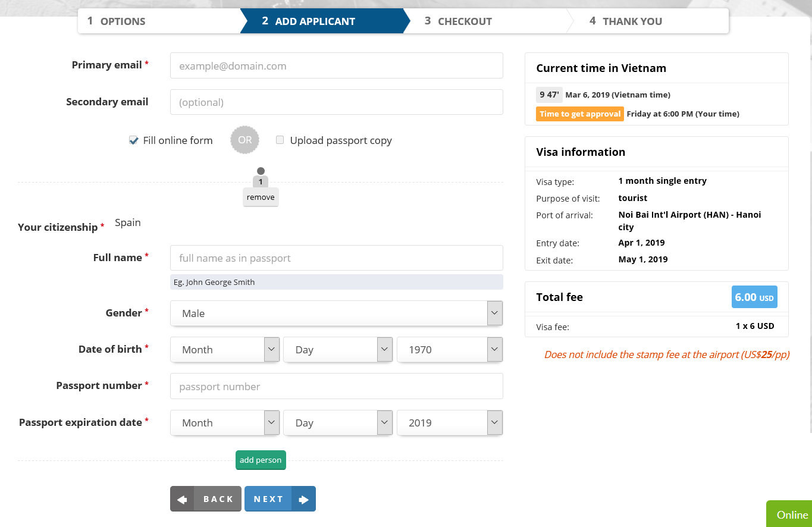Image resolution: width=812 pixels, height=527 pixels.
Task: Open the Online chat widget
Action: click(x=791, y=515)
